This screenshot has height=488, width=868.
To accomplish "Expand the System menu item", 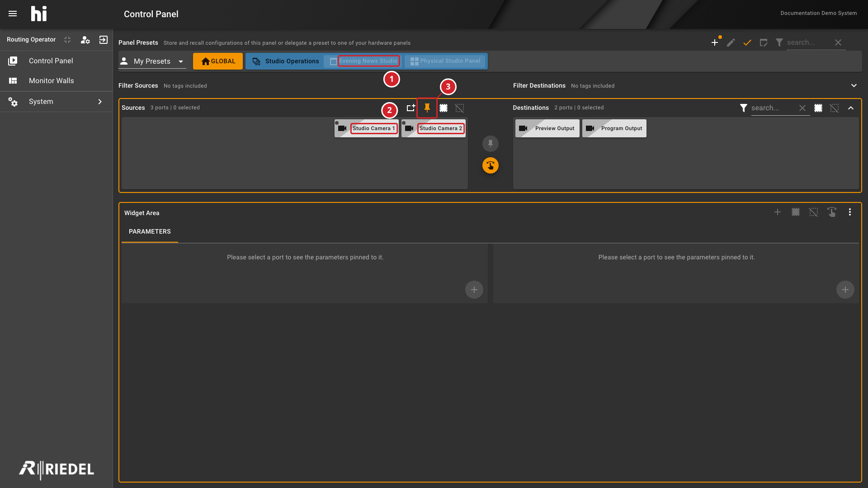I will point(57,102).
